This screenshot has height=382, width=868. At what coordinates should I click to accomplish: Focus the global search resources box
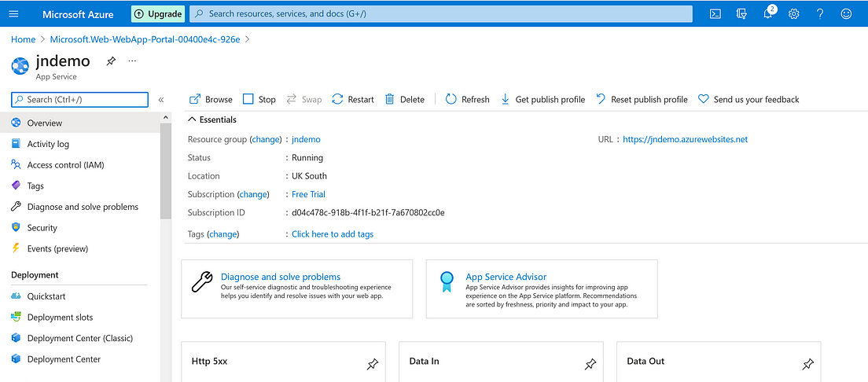440,14
